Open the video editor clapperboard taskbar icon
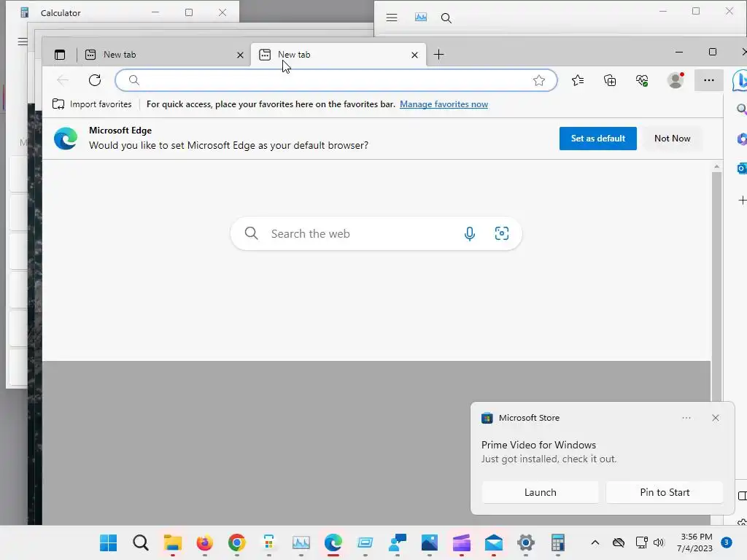The width and height of the screenshot is (747, 560). point(461,542)
